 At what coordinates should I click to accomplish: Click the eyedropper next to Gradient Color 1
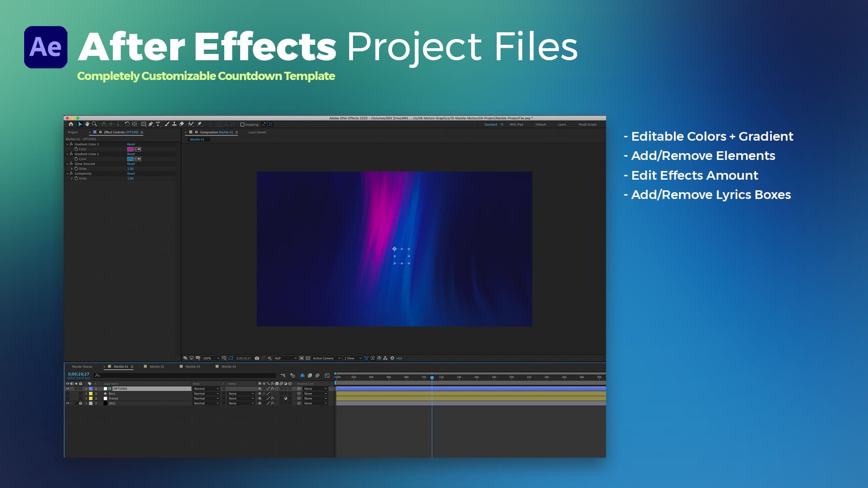click(x=138, y=159)
